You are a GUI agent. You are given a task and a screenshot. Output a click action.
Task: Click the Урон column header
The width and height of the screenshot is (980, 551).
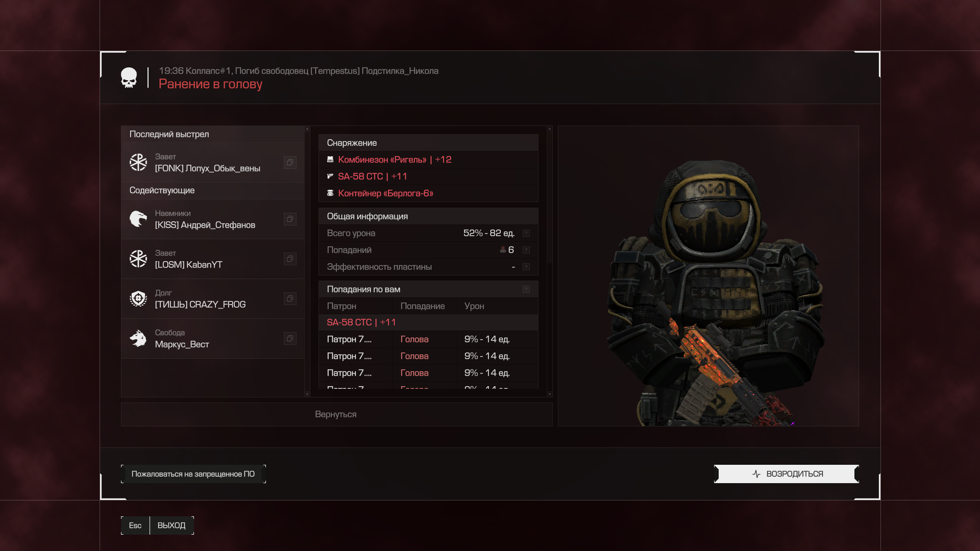[497, 306]
